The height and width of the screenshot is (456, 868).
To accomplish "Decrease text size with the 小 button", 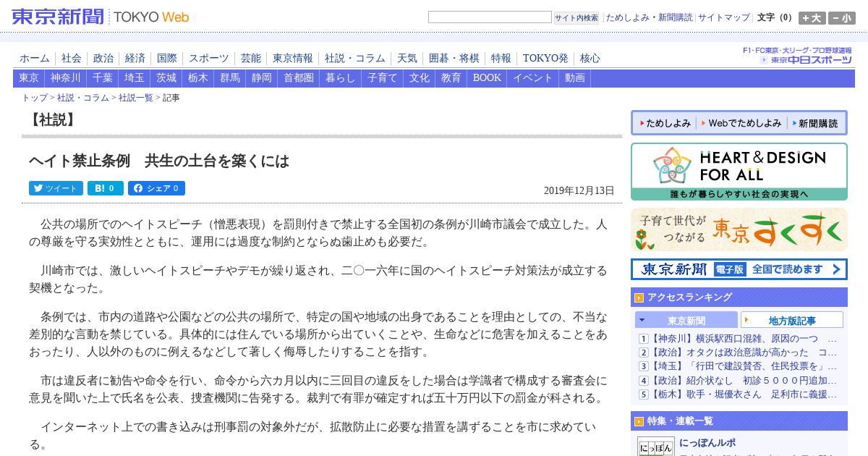I will coord(842,18).
